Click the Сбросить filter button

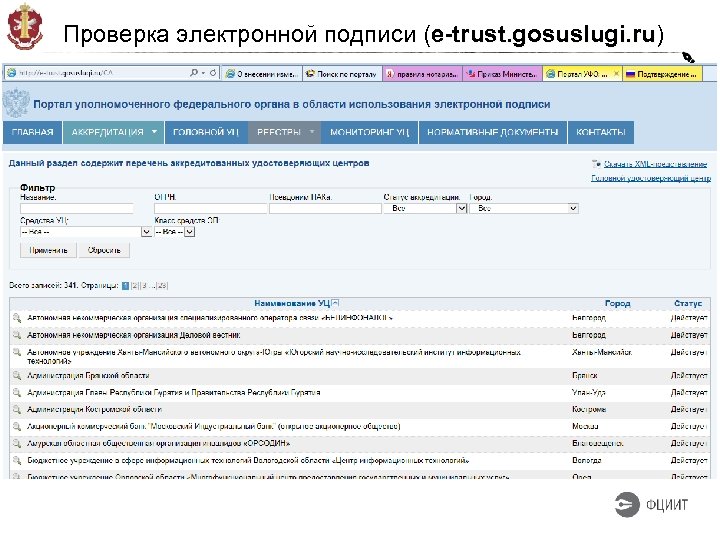[x=104, y=250]
